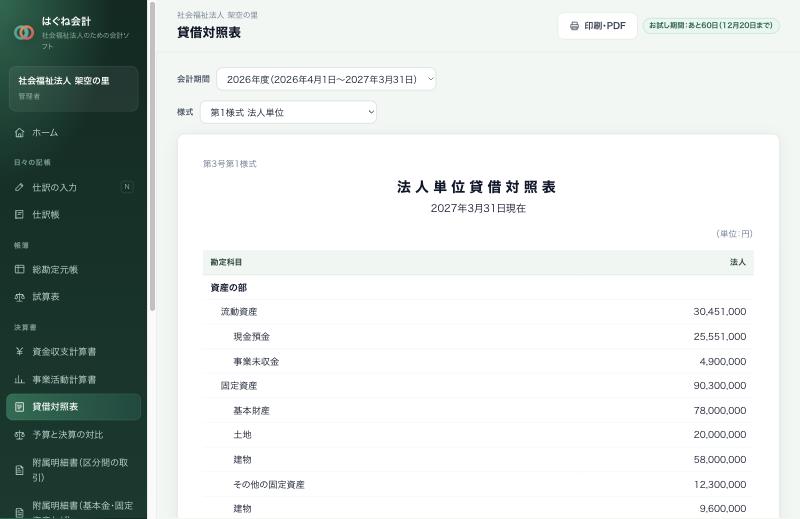Click the 現金預金 row label
Image resolution: width=800 pixels, height=519 pixels.
252,337
